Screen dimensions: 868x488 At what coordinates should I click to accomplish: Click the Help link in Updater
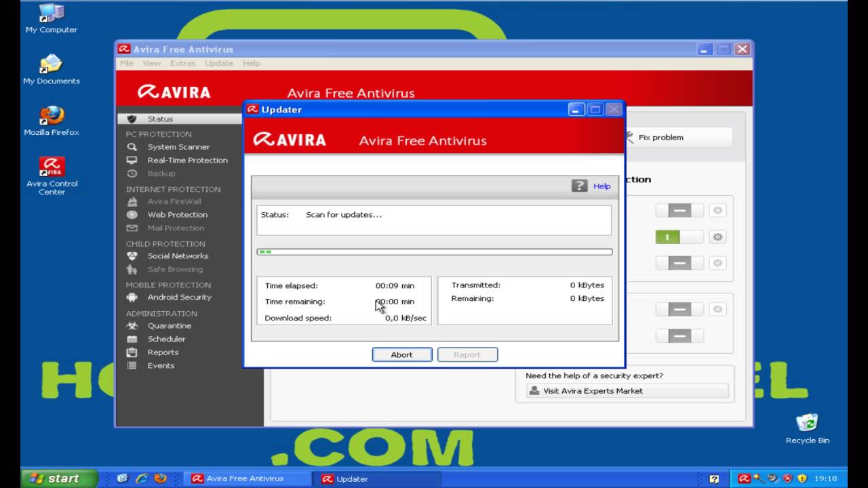(602, 186)
